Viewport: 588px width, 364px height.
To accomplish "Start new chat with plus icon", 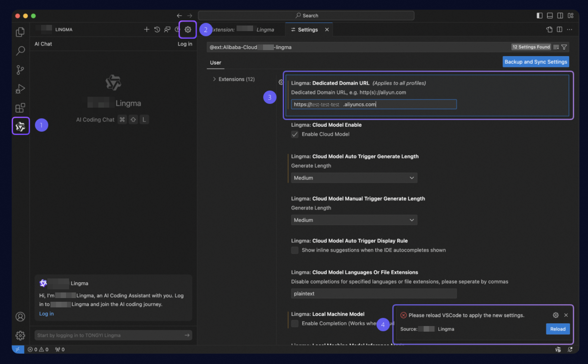I will tap(147, 30).
